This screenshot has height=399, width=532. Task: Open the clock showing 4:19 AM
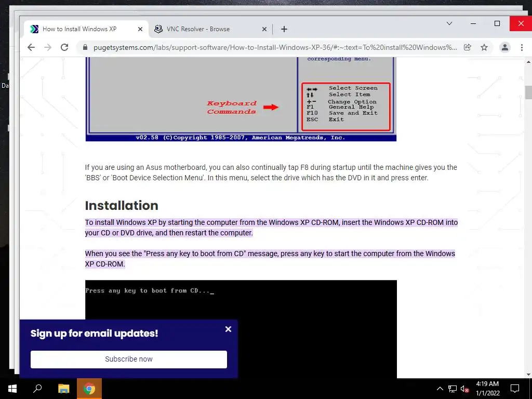coord(487,389)
